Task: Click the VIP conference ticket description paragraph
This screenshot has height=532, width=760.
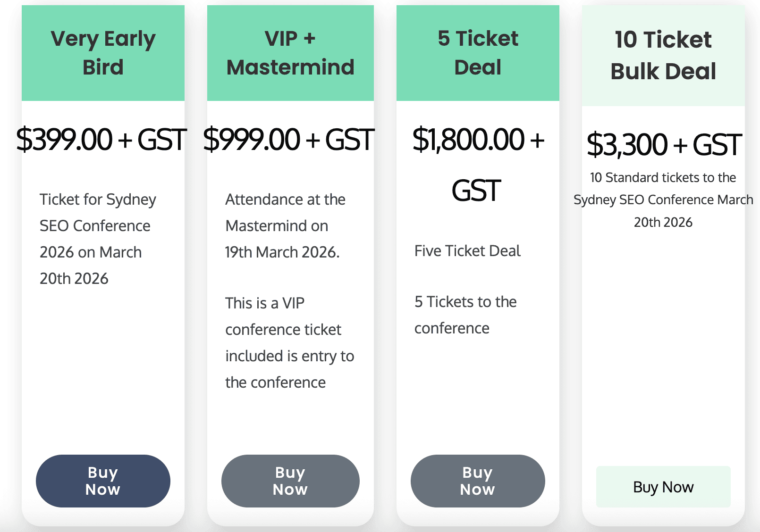Action: [x=289, y=342]
